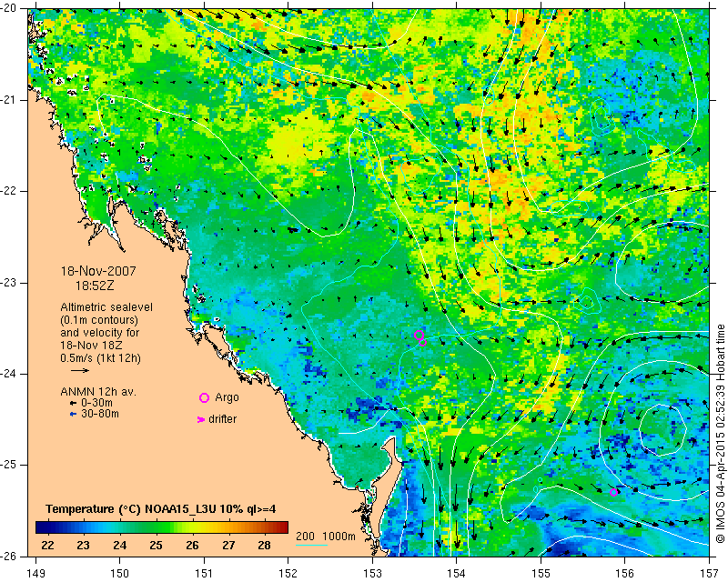Screen dimensions: 728x582
Task: Click the "149" longitude axis label
Action: point(35,574)
